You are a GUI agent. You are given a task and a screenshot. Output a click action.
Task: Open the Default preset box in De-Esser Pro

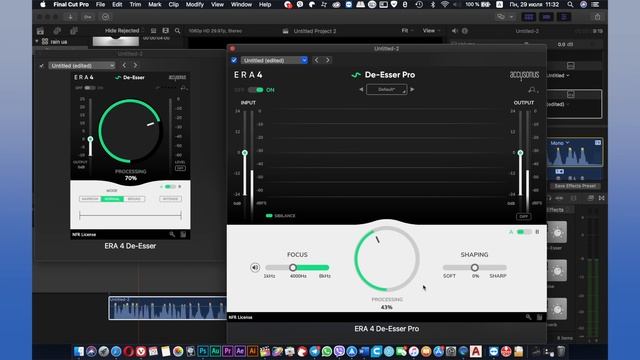(x=387, y=89)
